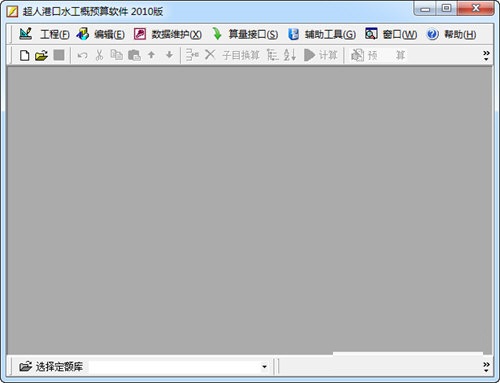Image resolution: width=500 pixels, height=383 pixels.
Task: Click the 选择定额库 button
Action: tap(51, 367)
